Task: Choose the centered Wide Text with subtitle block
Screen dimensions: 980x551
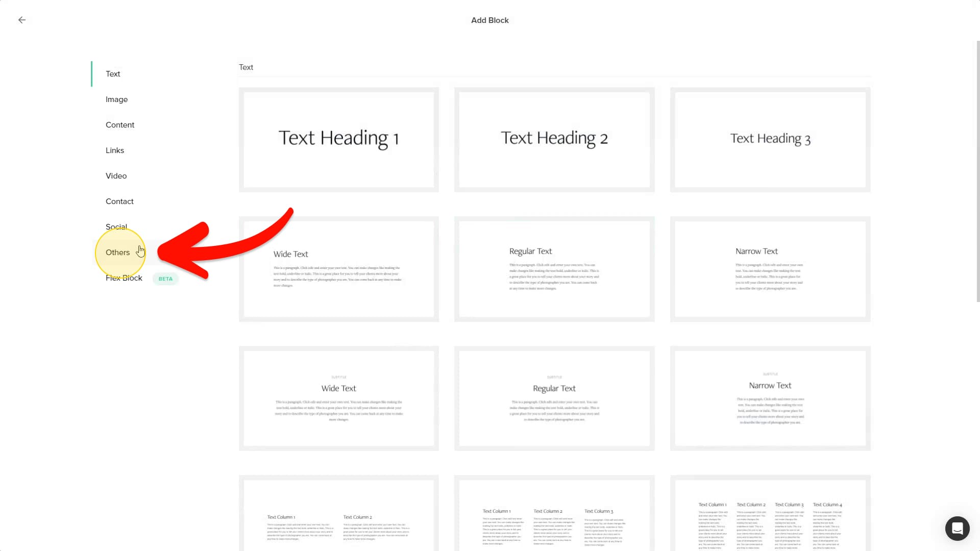Action: point(338,398)
